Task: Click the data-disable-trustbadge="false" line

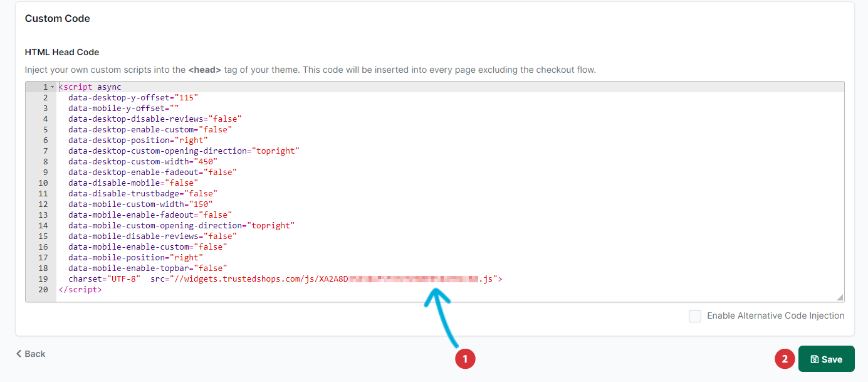Action: point(143,193)
